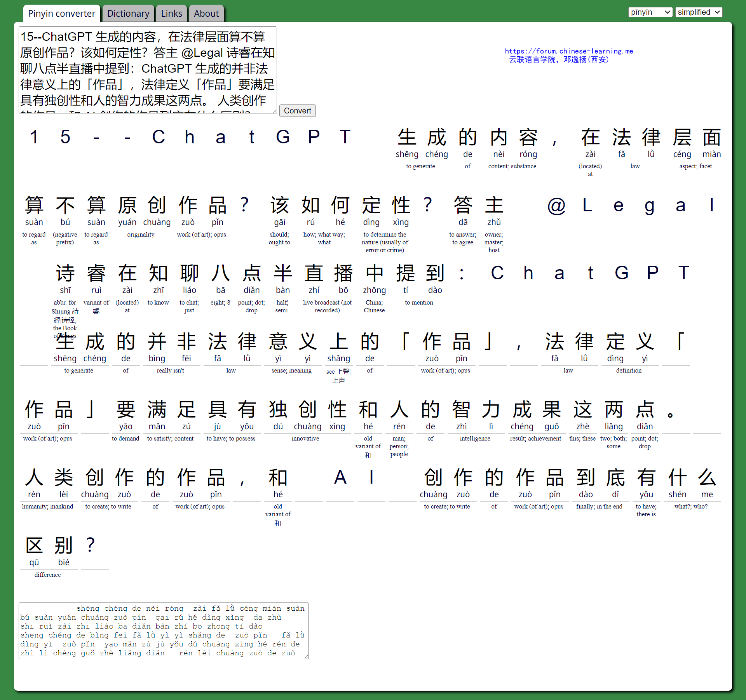Click the pinyin 'céng'
Viewport: 746px width, 700px height.
point(682,155)
